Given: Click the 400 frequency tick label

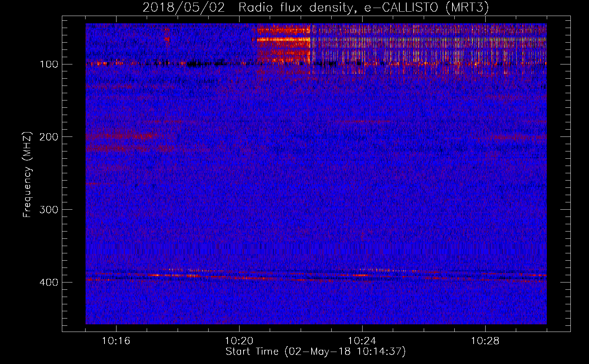Looking at the screenshot, I should 49,282.
